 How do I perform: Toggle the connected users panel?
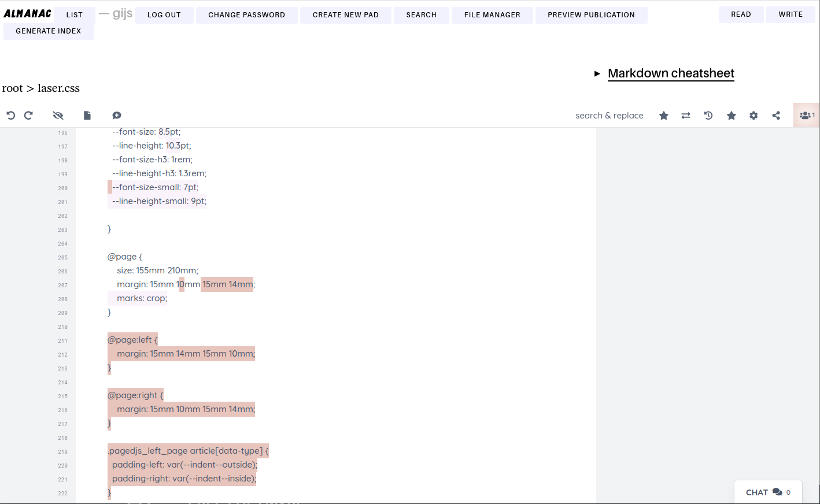click(807, 116)
